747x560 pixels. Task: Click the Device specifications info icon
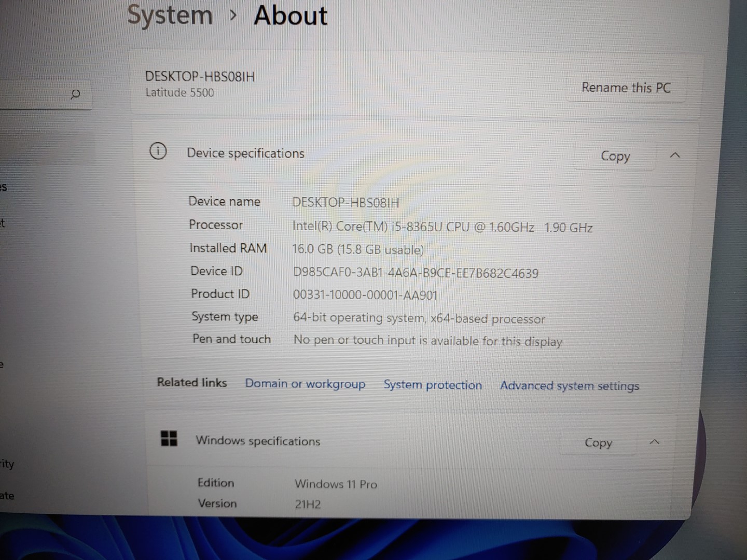click(158, 151)
